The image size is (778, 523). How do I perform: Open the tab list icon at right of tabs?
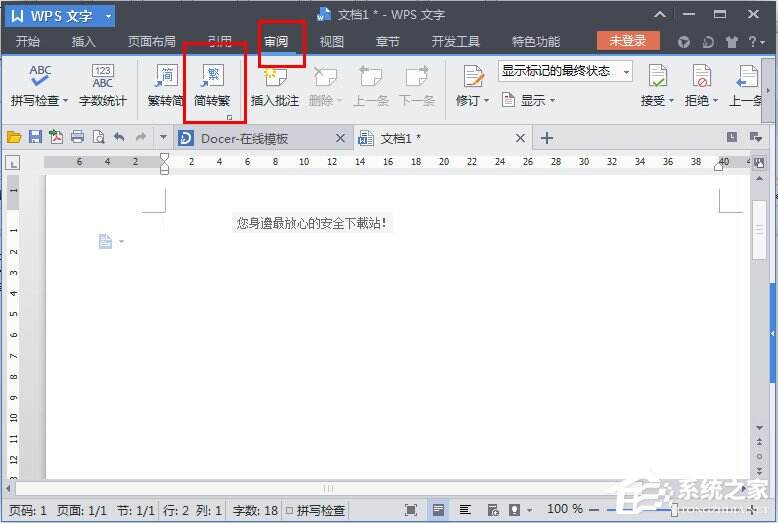(x=756, y=137)
